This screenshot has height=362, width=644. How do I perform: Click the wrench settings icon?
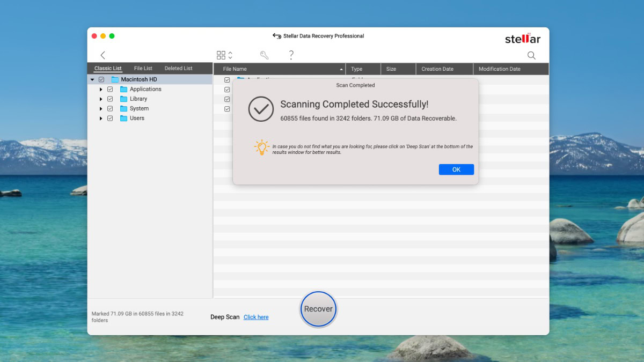coord(264,55)
